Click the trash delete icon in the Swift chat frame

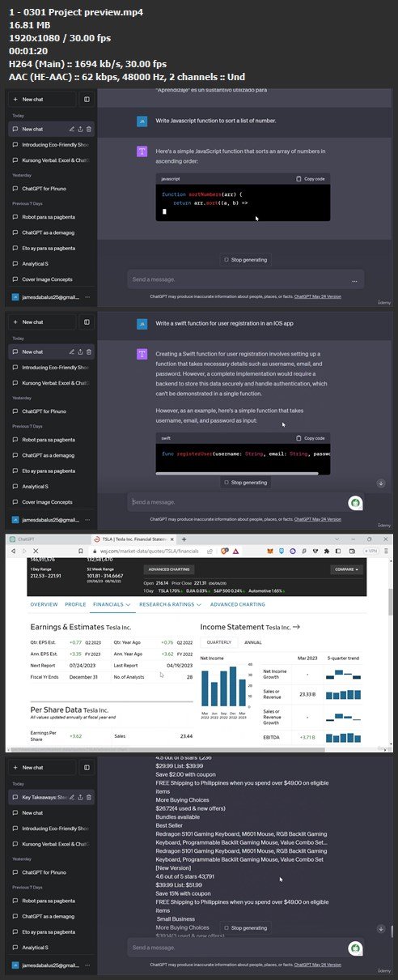89,352
